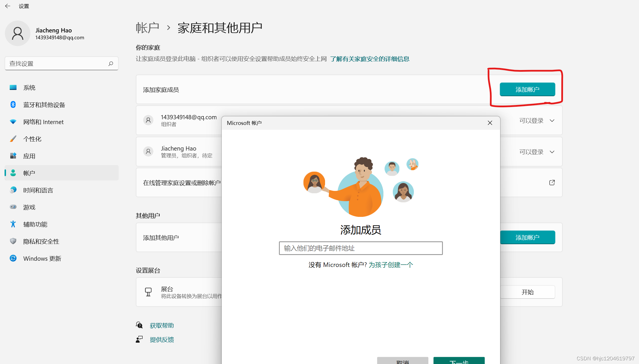
Task: Click Add account (添加帐户) for family member
Action: 527,89
